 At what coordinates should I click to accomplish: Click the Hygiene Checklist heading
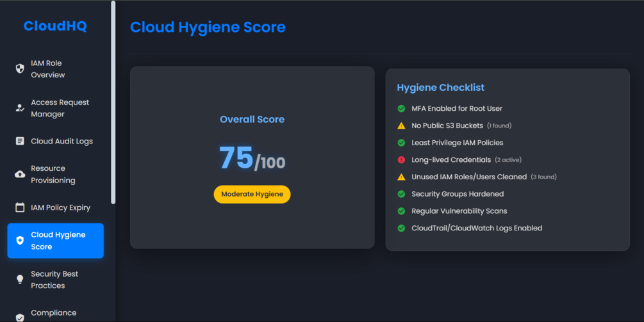click(x=441, y=87)
